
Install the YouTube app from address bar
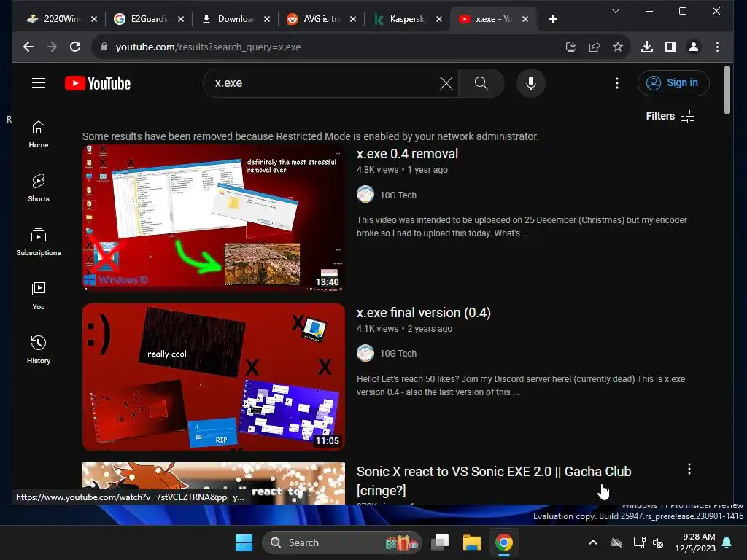[x=570, y=47]
